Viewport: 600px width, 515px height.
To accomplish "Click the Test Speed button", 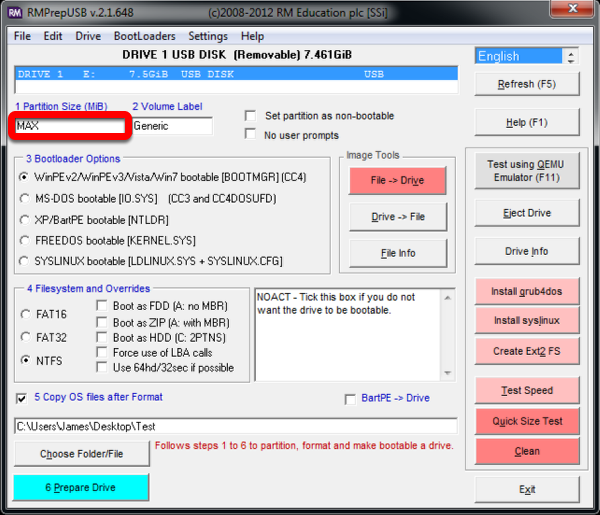I will [x=527, y=390].
